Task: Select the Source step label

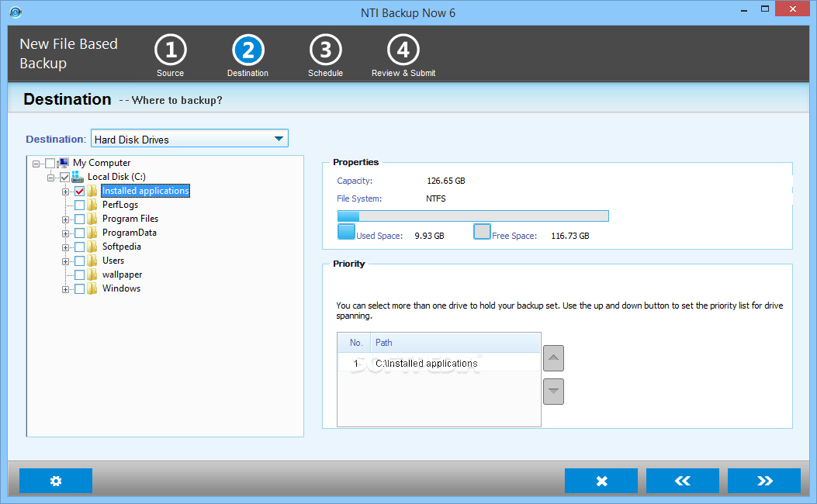Action: [171, 73]
